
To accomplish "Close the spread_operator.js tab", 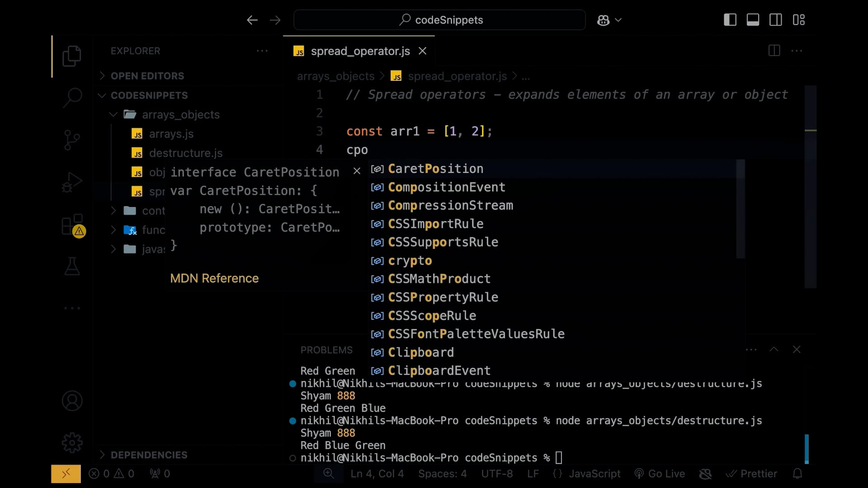I will pos(422,51).
